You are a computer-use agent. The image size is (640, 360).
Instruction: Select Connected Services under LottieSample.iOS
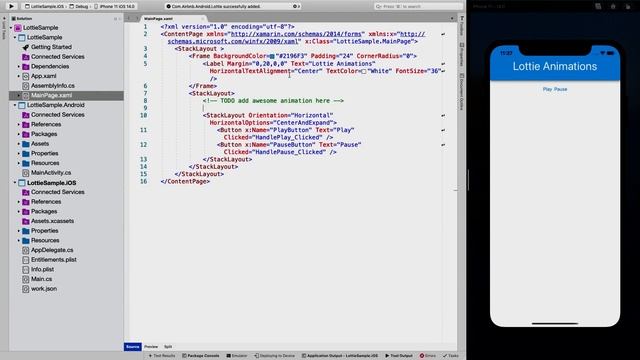point(58,192)
